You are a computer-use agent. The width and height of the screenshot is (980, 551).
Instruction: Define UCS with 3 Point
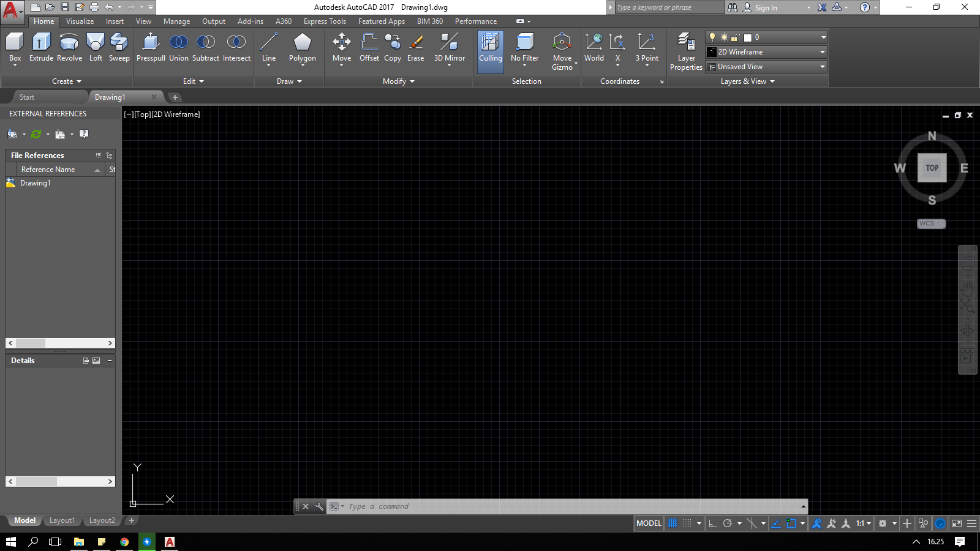(x=647, y=48)
